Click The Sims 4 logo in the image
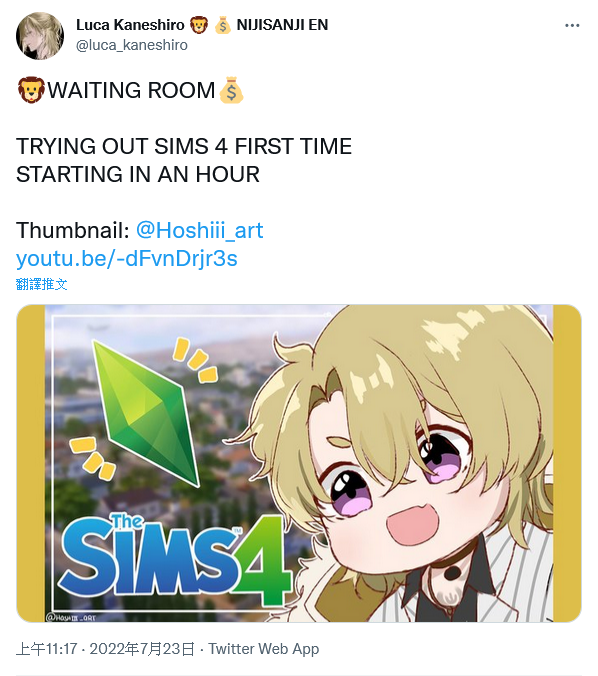The image size is (598, 676). click(175, 560)
